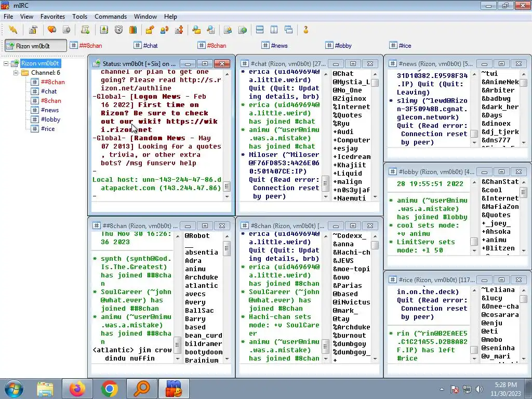Open DCC Options toolbar icon
Image resolution: width=532 pixels, height=399 pixels.
(179, 30)
